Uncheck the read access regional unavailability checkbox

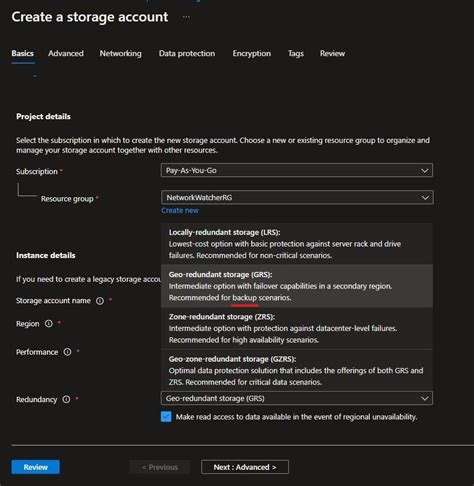166,417
